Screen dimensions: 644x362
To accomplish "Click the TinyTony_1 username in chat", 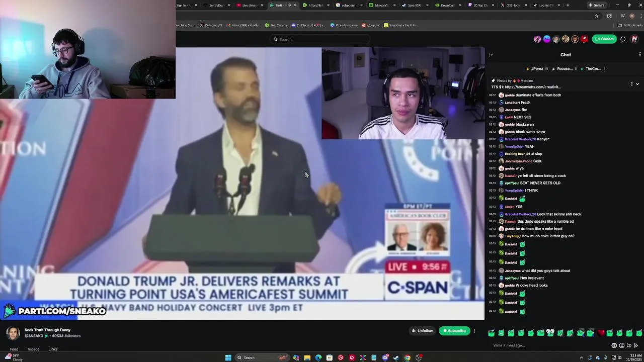I will click(x=513, y=236).
